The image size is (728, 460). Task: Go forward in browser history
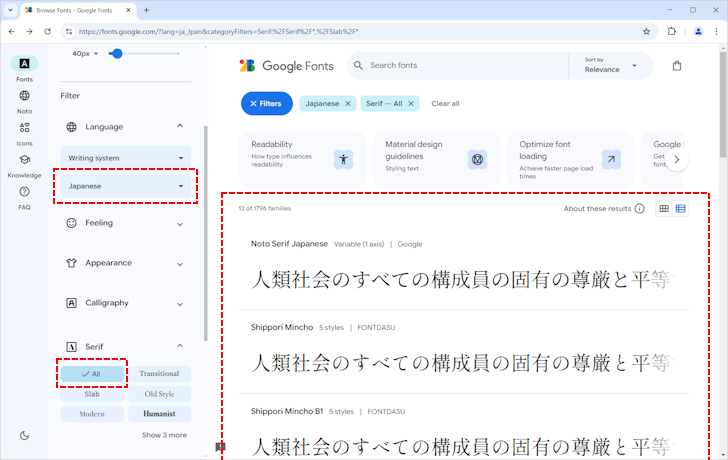pyautogui.click(x=29, y=32)
